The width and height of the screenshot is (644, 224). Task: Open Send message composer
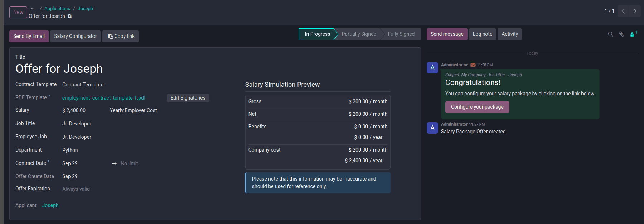pos(447,34)
